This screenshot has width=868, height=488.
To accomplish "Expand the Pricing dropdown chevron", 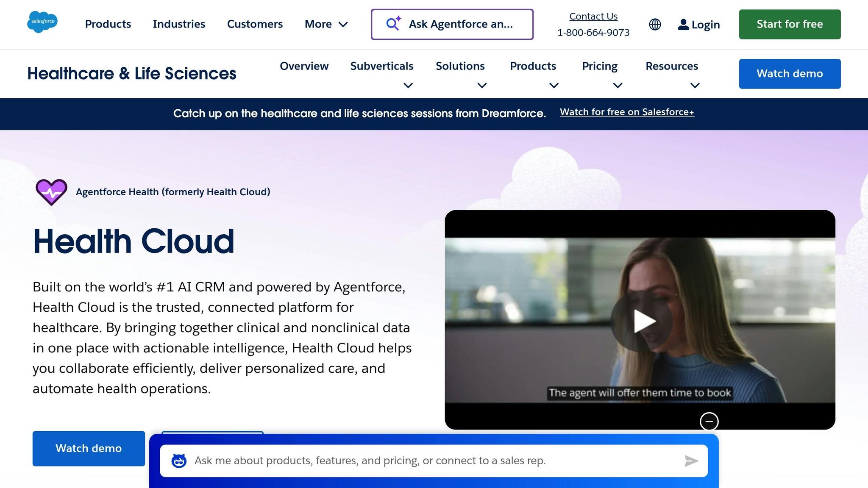I will (618, 86).
